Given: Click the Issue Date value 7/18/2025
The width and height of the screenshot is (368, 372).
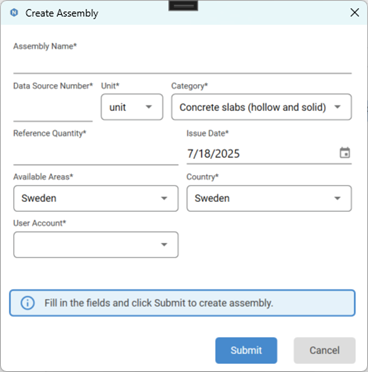Looking at the screenshot, I should click(x=213, y=154).
